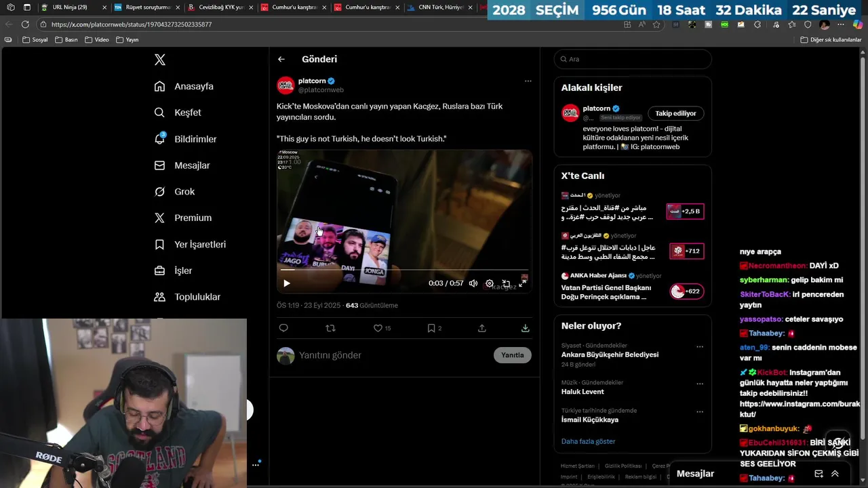Viewport: 868px width, 488px height.
Task: Open the Basın bookmarks folder
Action: 66,40
